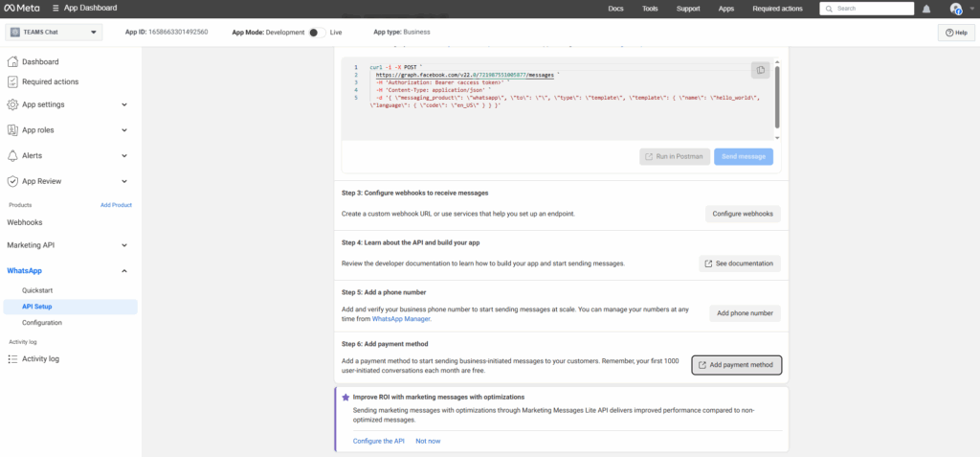980x457 pixels.
Task: Open Webhooks product page
Action: [25, 222]
